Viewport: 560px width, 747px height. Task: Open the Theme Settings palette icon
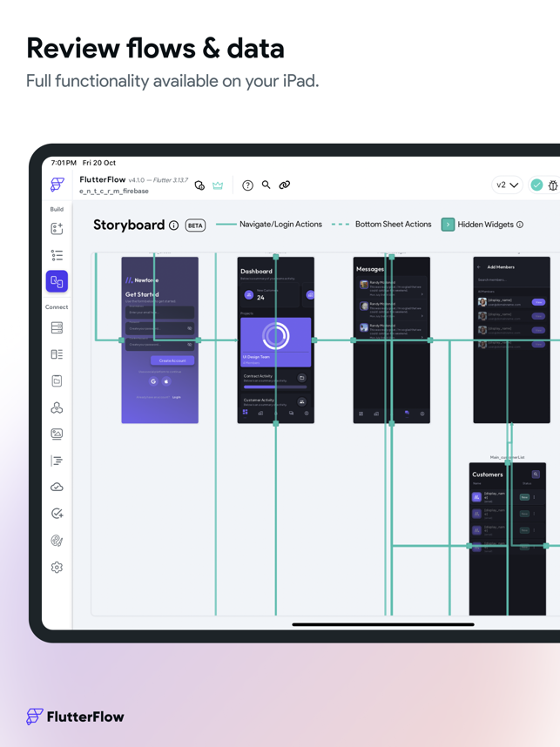(57, 541)
